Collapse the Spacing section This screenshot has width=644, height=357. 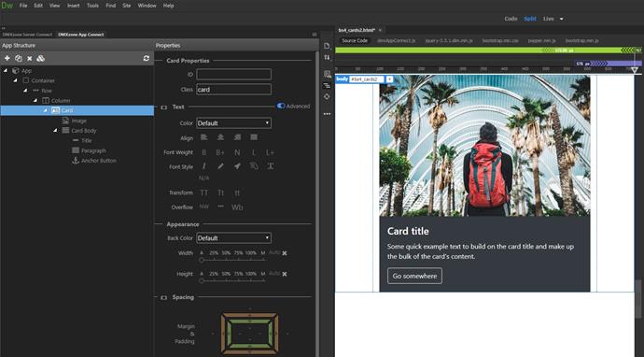tap(164, 297)
